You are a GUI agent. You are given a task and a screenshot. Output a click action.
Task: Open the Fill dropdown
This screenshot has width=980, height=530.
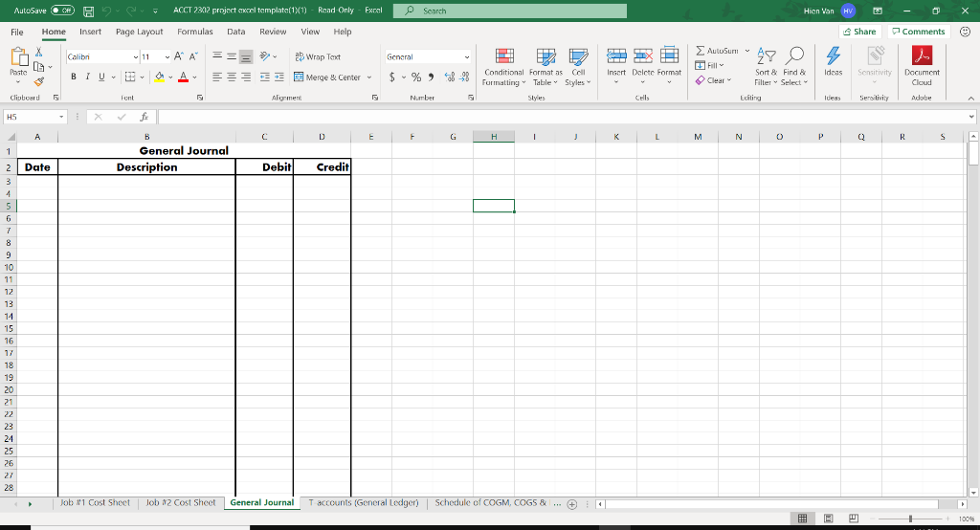point(709,65)
